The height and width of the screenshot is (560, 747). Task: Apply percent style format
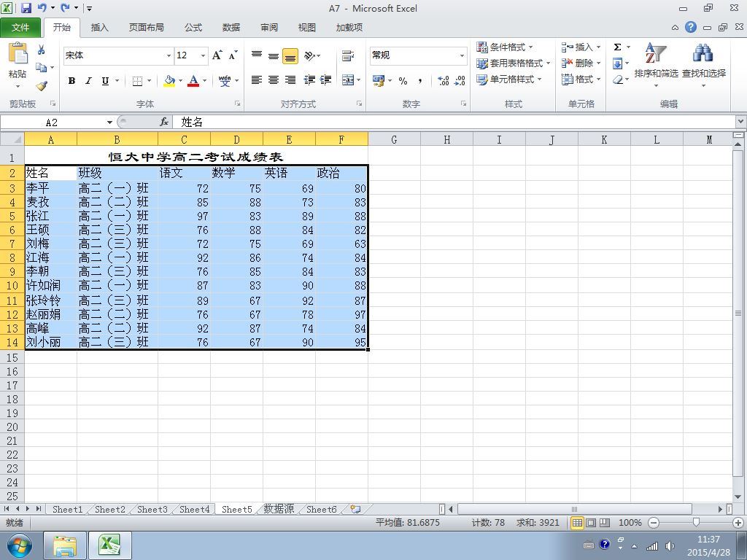click(x=403, y=80)
